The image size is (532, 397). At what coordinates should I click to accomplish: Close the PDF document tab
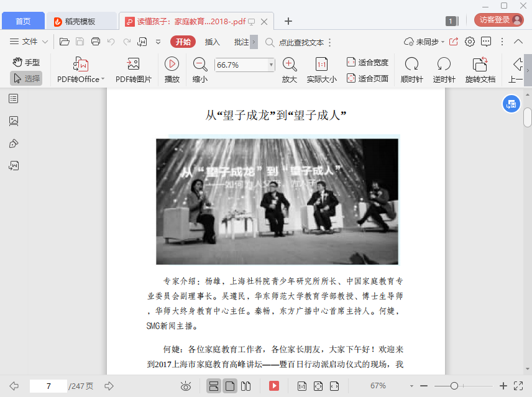tap(264, 21)
